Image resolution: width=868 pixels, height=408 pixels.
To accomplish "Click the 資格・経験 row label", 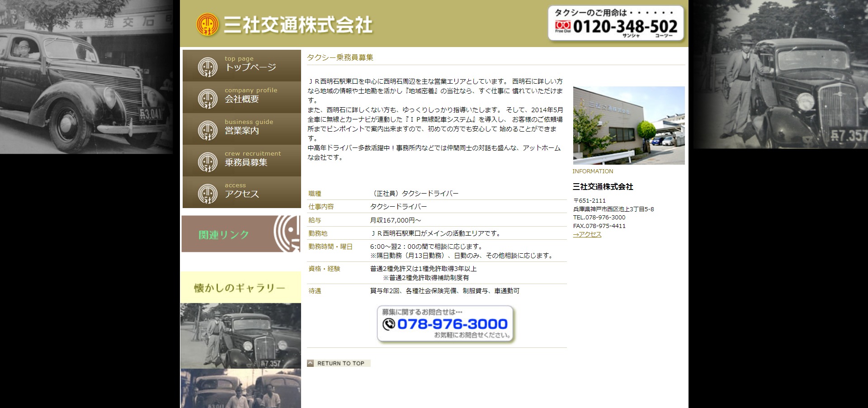I will tap(324, 269).
